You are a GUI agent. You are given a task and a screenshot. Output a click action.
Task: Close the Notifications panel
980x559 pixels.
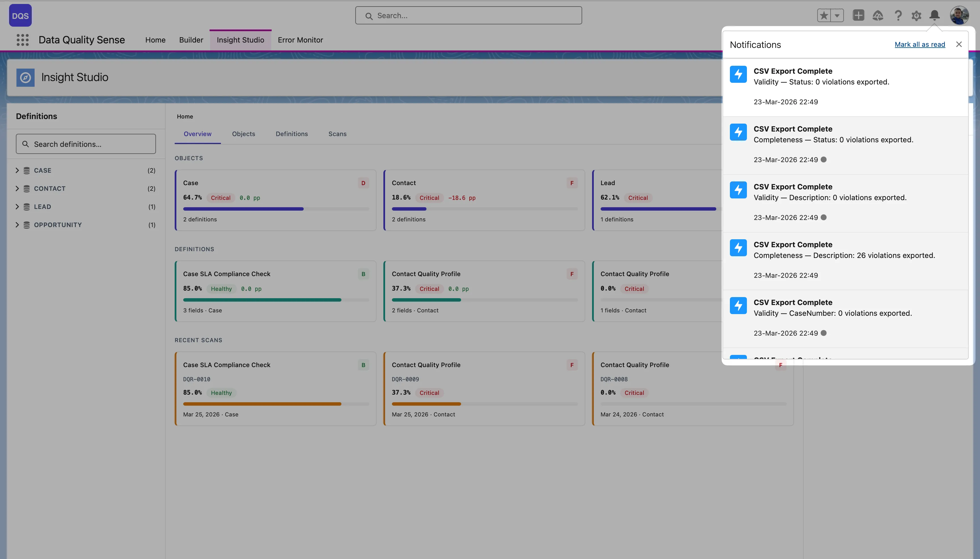click(x=959, y=44)
